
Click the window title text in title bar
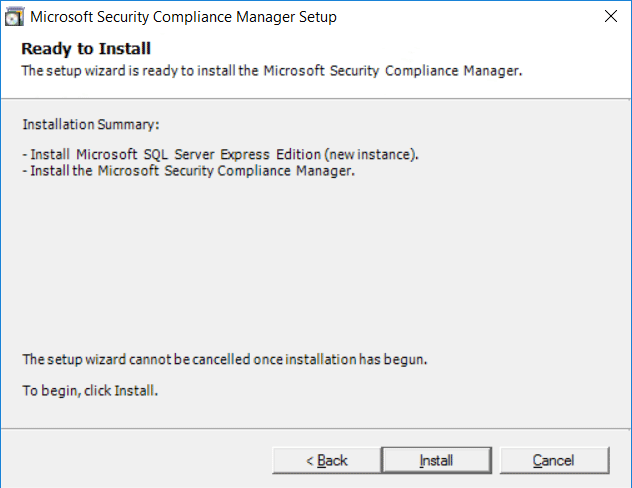(x=183, y=17)
